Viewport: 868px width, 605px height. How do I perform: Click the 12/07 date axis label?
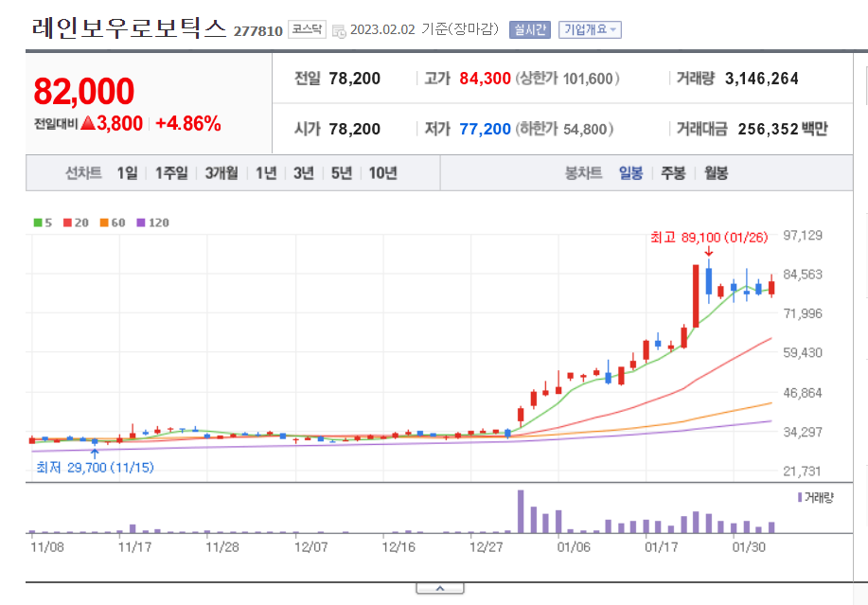tap(310, 547)
